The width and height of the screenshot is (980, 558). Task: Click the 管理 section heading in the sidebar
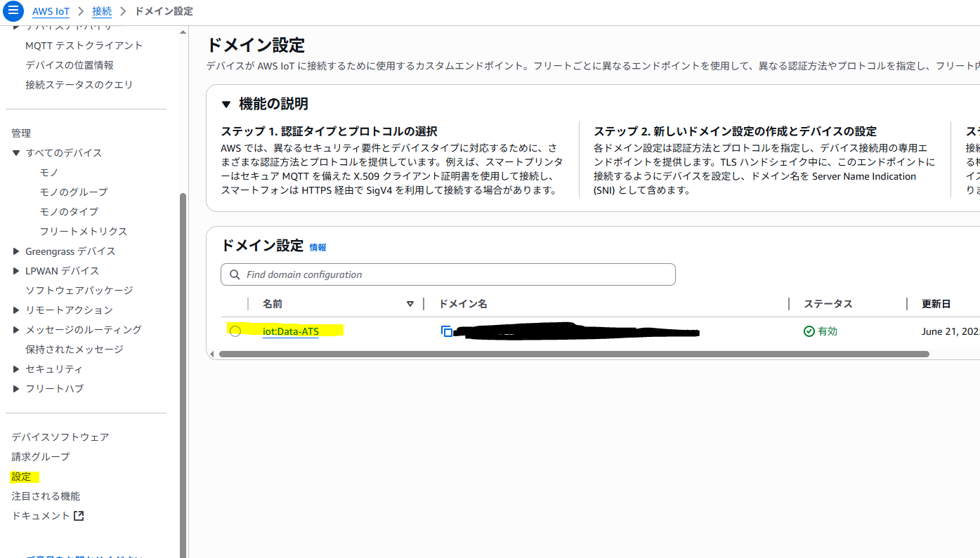(21, 133)
